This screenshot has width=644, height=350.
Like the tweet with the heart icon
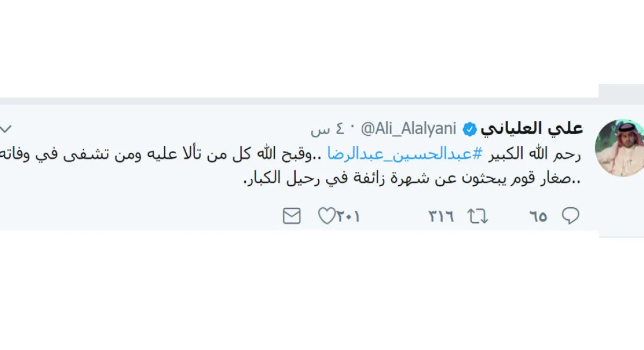[326, 216]
